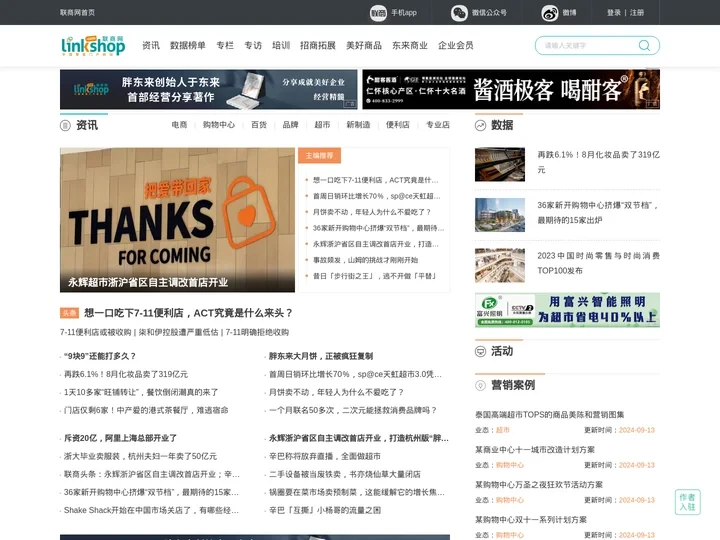Open article "9块9"还能打多久？
This screenshot has height=540, width=720.
[x=100, y=356]
